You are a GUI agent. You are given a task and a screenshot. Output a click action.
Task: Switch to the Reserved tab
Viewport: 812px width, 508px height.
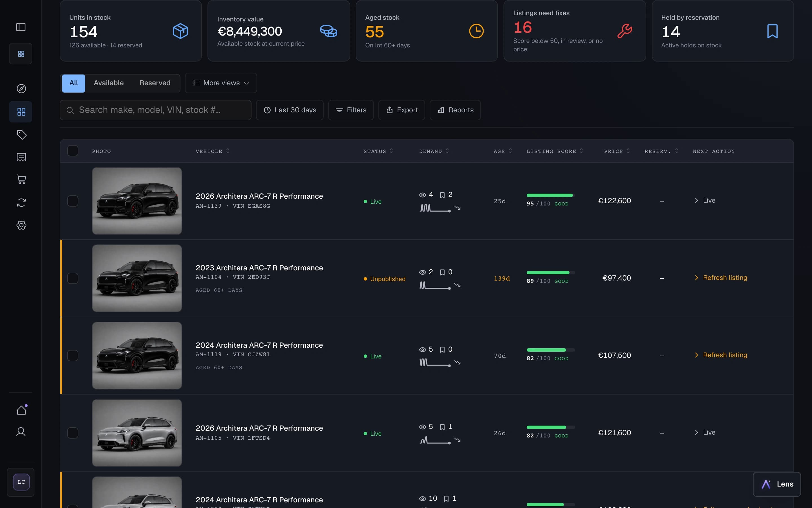155,83
